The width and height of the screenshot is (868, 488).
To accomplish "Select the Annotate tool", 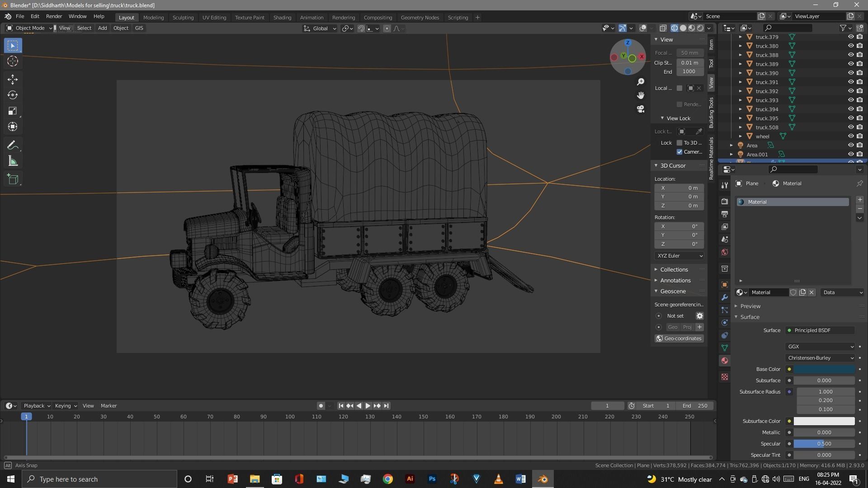I will [x=13, y=145].
